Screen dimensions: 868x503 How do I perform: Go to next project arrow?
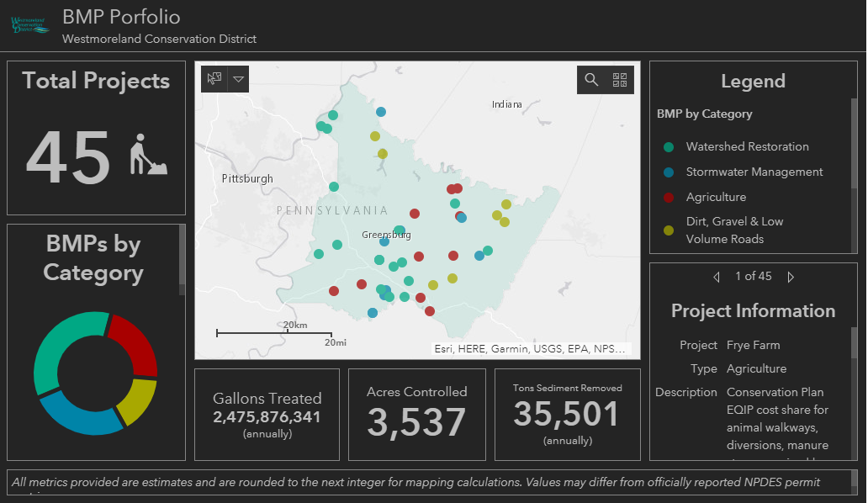pos(791,277)
